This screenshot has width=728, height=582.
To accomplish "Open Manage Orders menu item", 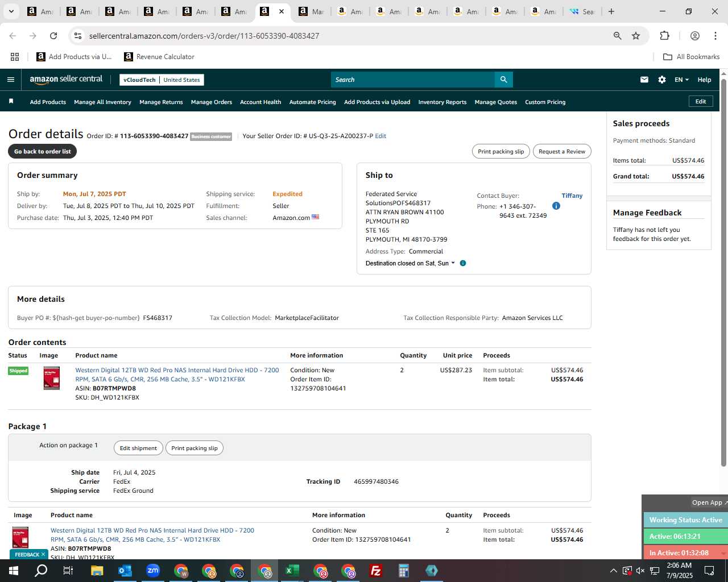I will click(x=212, y=102).
